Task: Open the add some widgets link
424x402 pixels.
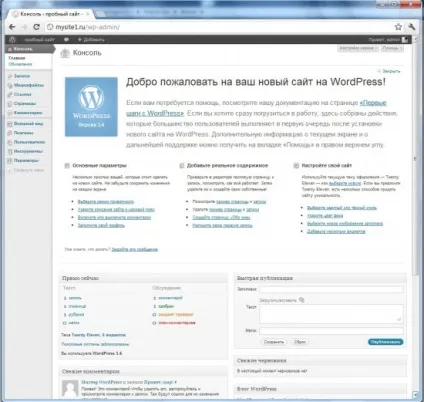Action: pyautogui.click(x=336, y=231)
